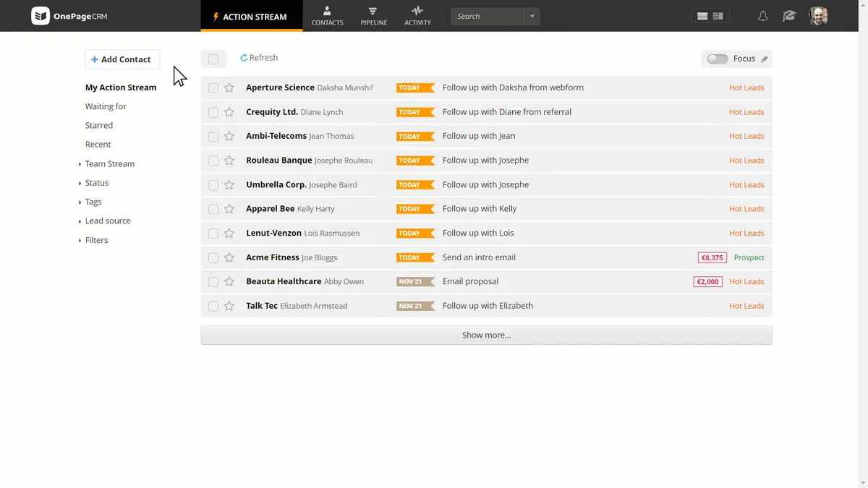
Task: Switch to split view layout icon
Action: [718, 16]
